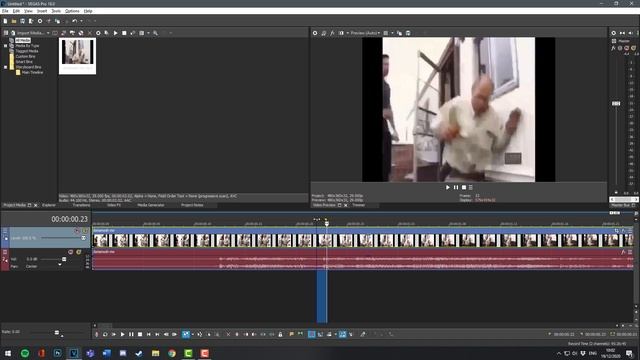Viewport: 640px width, 360px height.
Task: Select the Smart Bins folder
Action: pos(24,62)
